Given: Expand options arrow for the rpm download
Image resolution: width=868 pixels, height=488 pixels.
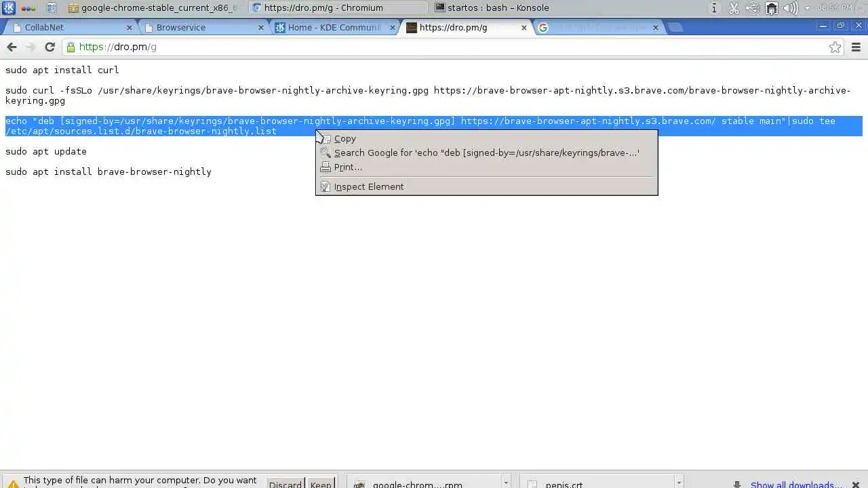Looking at the screenshot, I should 506,483.
